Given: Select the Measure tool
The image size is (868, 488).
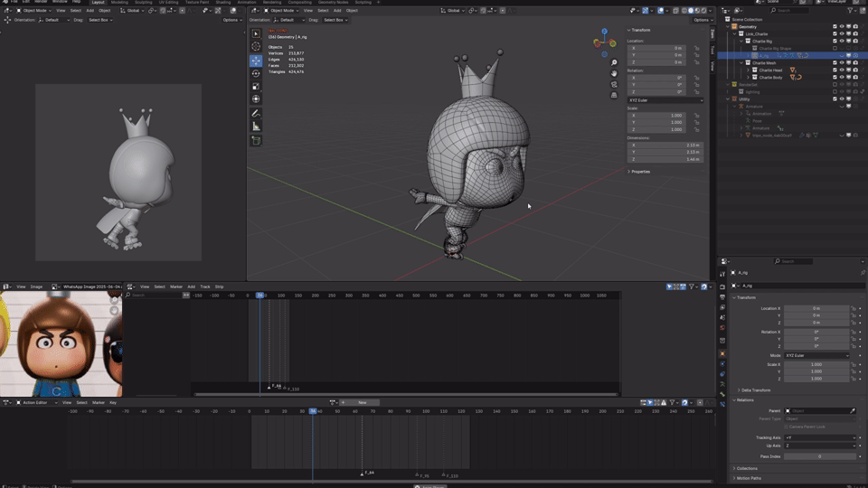Looking at the screenshot, I should coord(256,127).
